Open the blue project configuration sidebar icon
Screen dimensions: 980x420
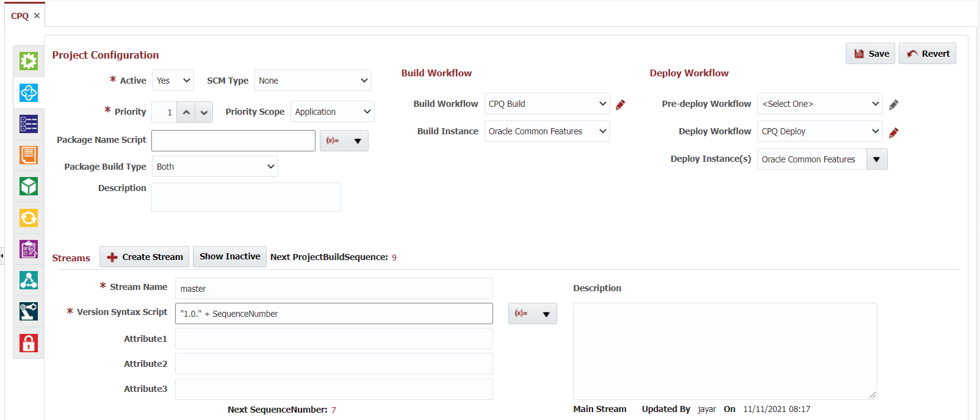[29, 93]
